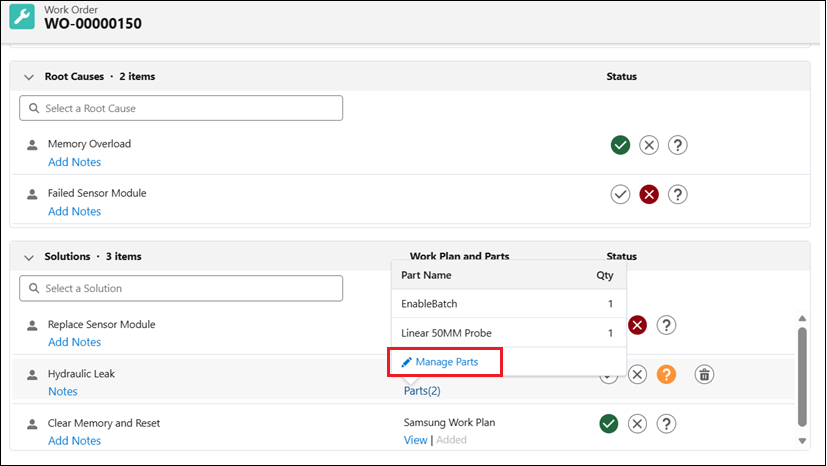Collapse the Solutions section

tap(29, 257)
